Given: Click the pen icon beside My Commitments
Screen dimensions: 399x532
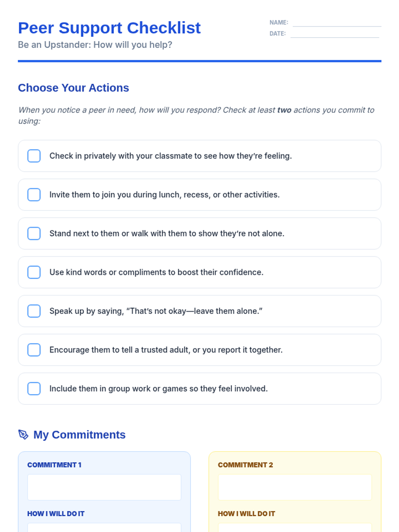Looking at the screenshot, I should [23, 435].
